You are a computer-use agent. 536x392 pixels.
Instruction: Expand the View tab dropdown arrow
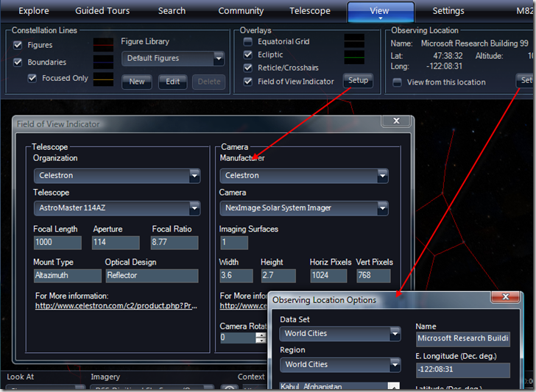point(381,18)
